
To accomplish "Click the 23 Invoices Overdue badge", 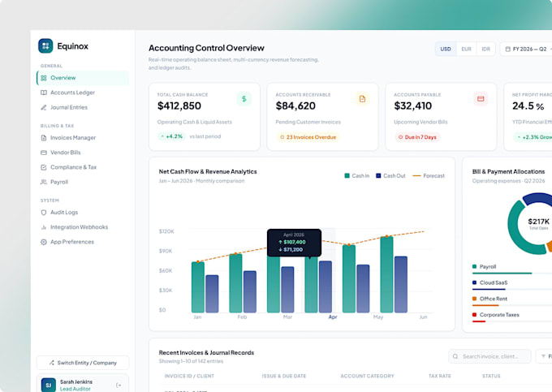I will (x=308, y=137).
